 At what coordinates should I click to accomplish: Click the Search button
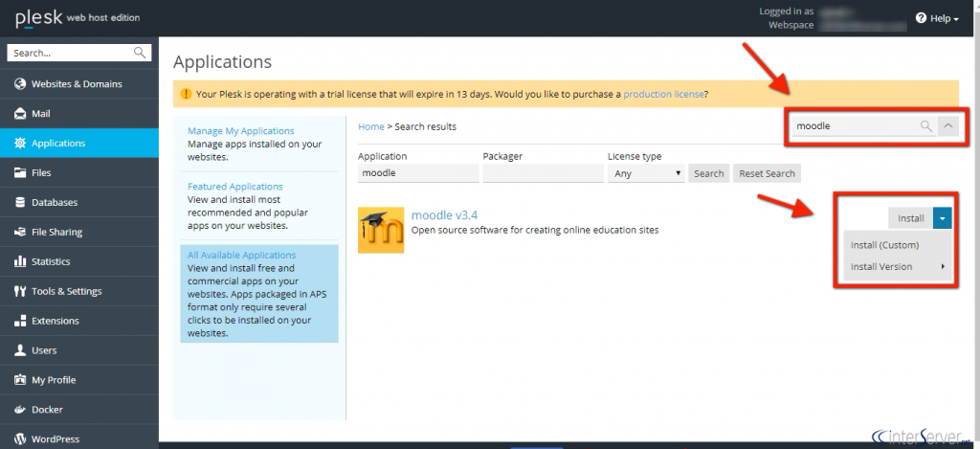pyautogui.click(x=709, y=173)
